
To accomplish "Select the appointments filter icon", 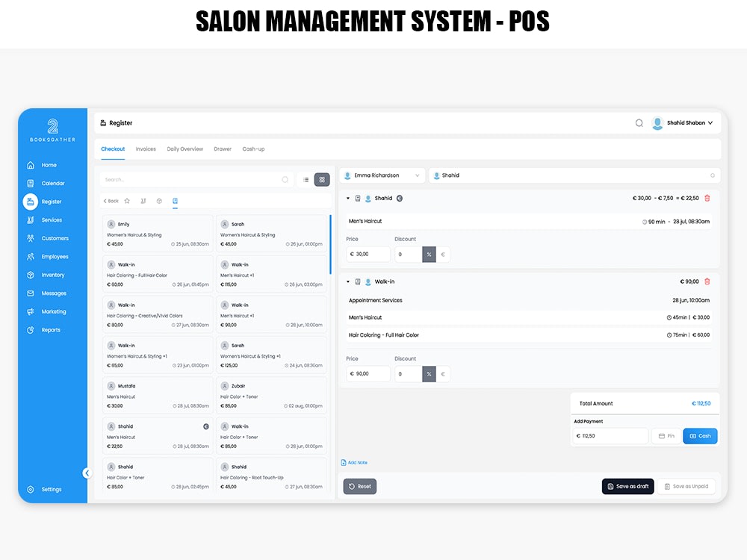I will 176,201.
